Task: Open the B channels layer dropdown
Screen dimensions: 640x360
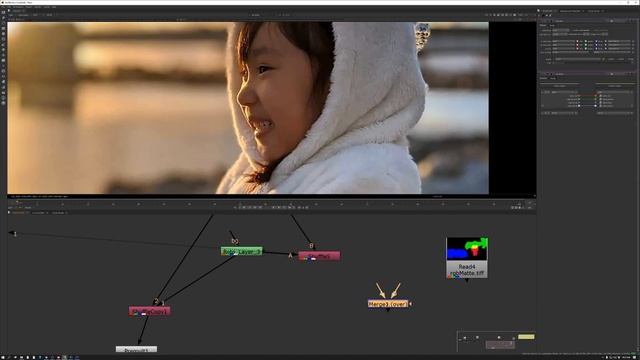Action: (x=564, y=45)
